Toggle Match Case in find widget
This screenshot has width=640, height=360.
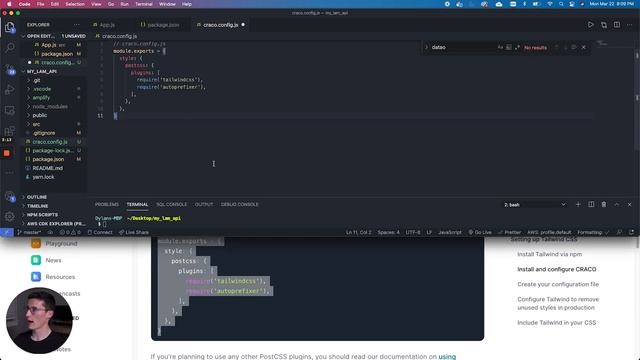tap(500, 47)
